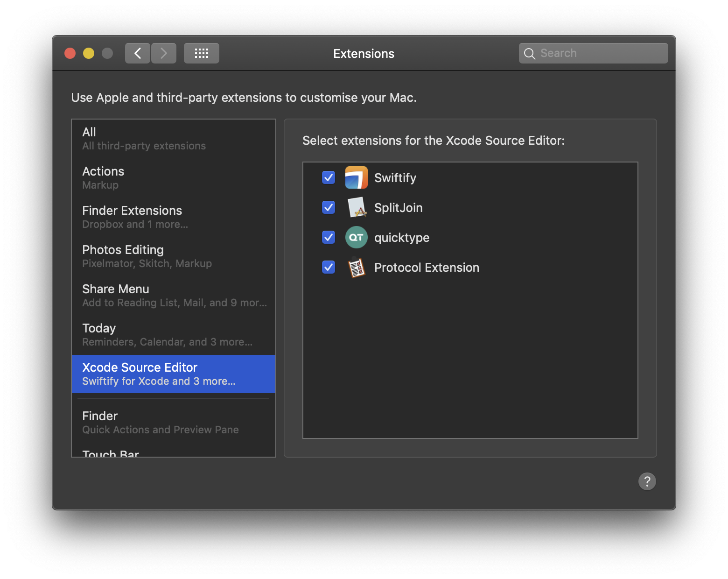Click the Protocol Extension icon
This screenshot has height=579, width=728.
point(357,268)
